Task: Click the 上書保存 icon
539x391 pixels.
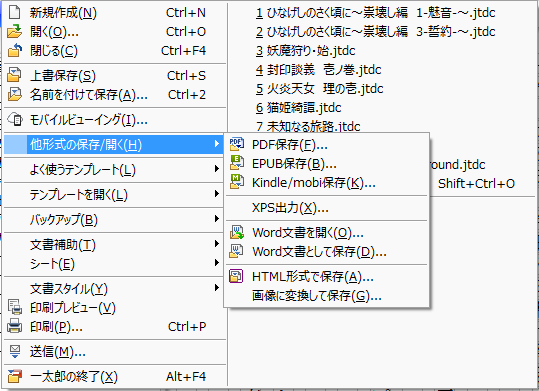Action: pos(14,75)
